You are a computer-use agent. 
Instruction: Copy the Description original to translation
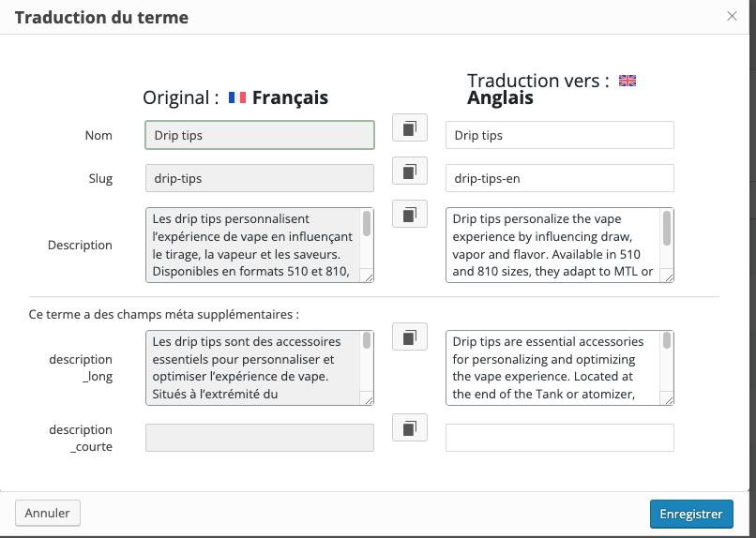point(409,215)
